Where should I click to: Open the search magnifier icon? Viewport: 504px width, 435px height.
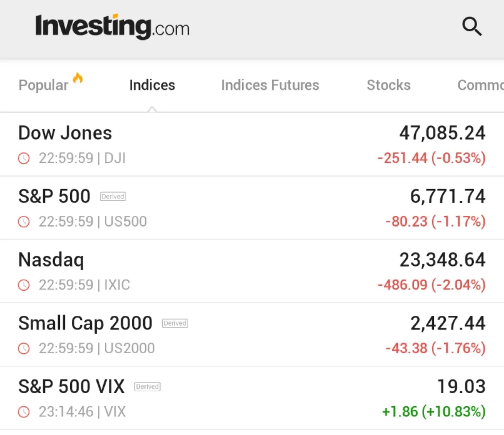click(x=472, y=27)
